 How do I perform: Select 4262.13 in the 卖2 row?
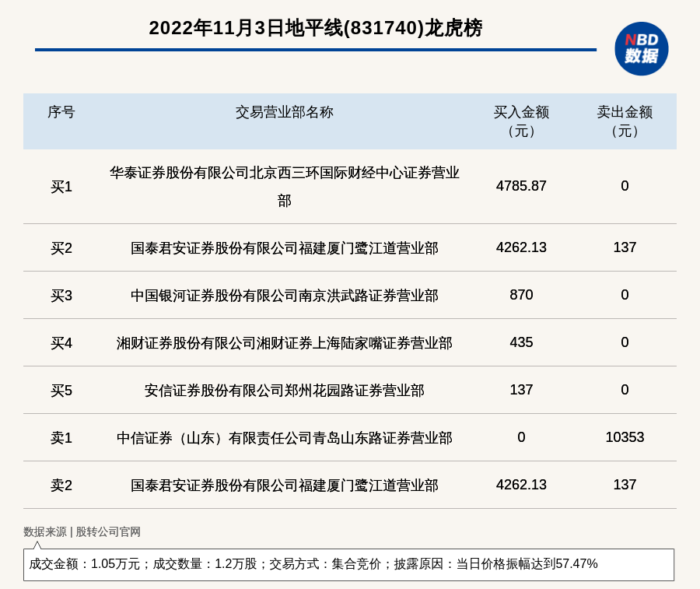pyautogui.click(x=521, y=485)
